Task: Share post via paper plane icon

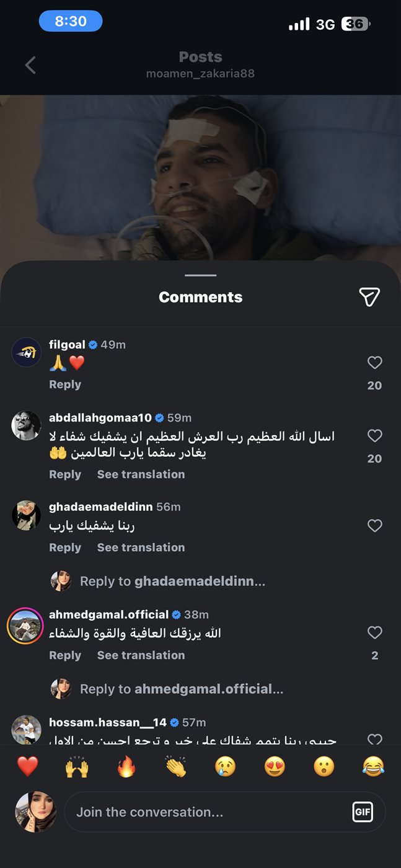Action: [x=369, y=297]
